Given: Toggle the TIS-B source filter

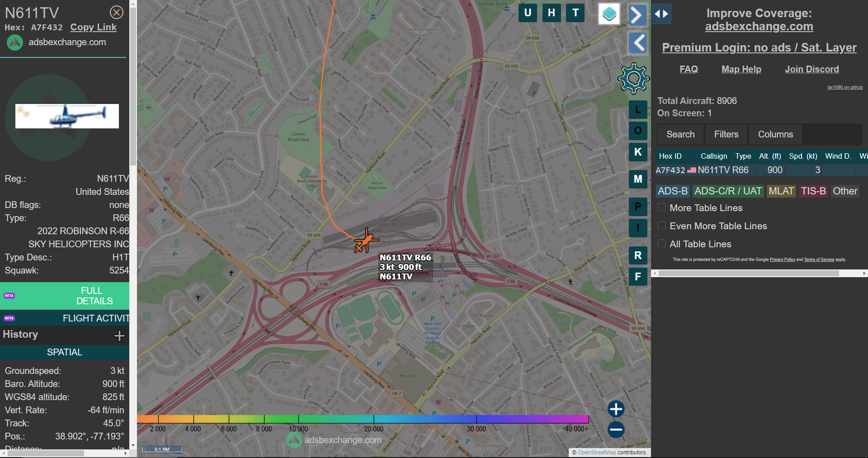Looking at the screenshot, I should tap(813, 191).
